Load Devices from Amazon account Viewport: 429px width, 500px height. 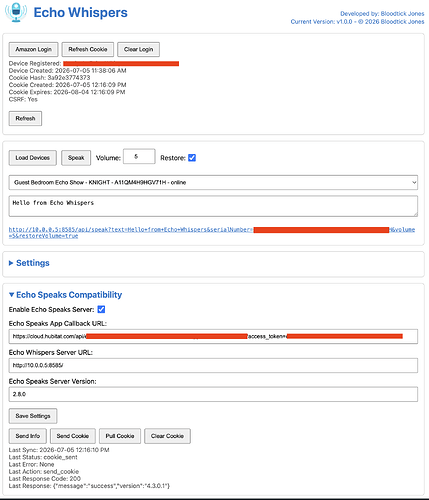[x=33, y=158]
